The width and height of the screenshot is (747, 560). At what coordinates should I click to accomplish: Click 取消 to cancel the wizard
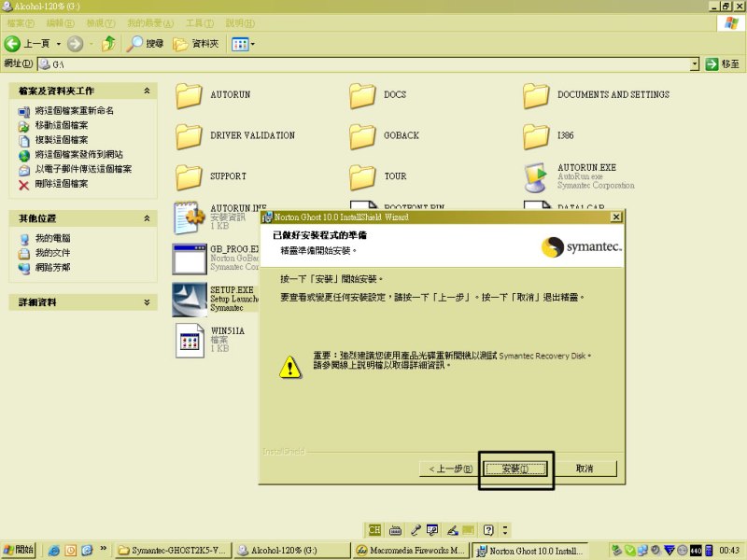(585, 469)
